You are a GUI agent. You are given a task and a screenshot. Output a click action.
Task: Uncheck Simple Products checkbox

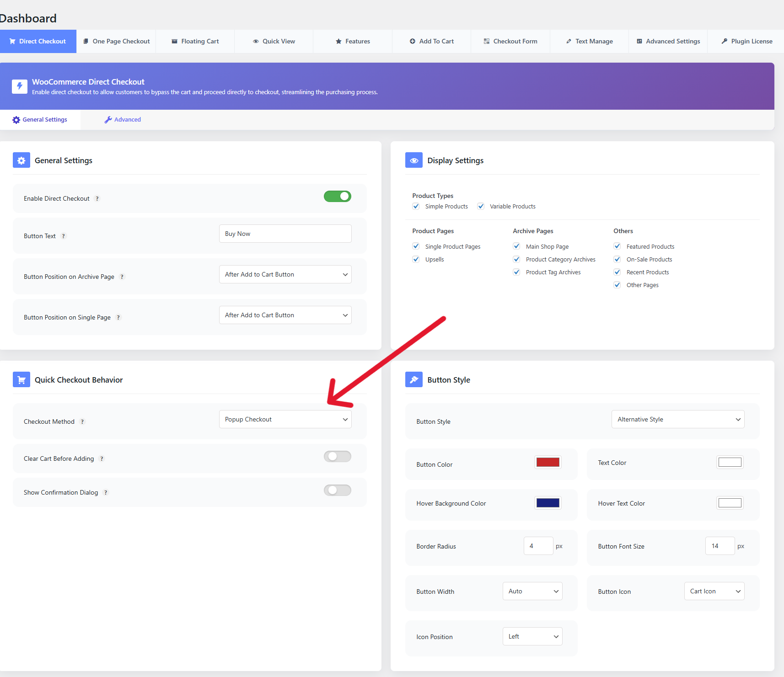click(x=416, y=206)
